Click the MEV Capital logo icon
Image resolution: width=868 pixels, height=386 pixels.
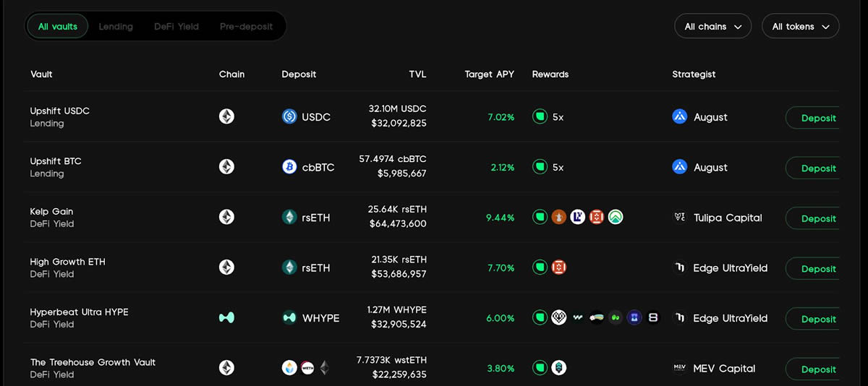(679, 368)
